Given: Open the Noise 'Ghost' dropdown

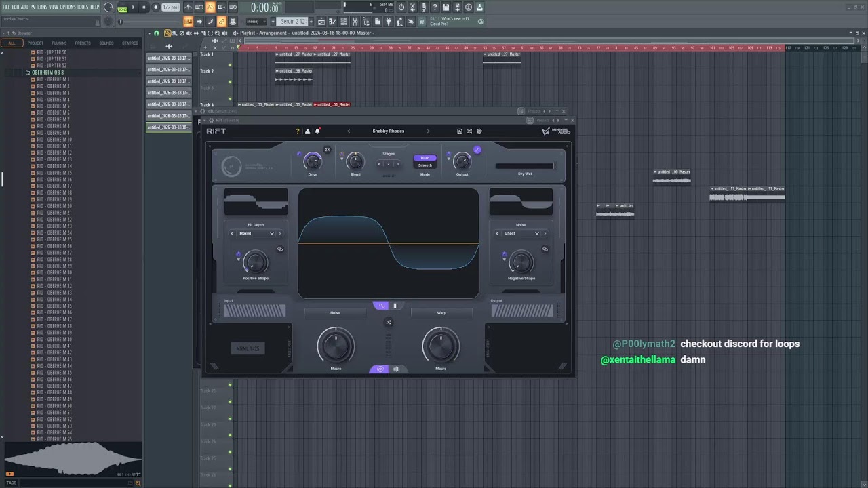Looking at the screenshot, I should pos(521,233).
